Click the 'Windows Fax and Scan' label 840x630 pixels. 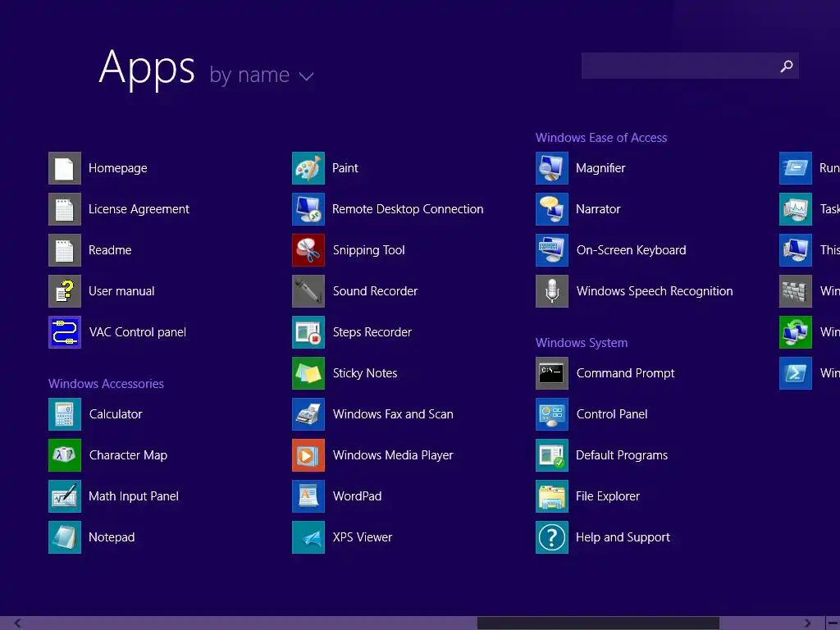[393, 414]
